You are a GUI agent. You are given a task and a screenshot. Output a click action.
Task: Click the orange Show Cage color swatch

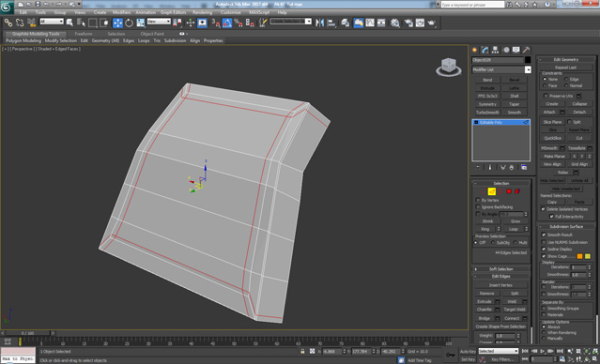coord(579,256)
